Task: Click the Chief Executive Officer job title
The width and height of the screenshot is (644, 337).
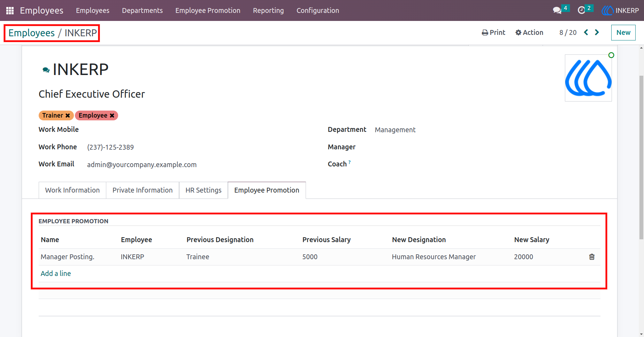Action: [x=92, y=94]
